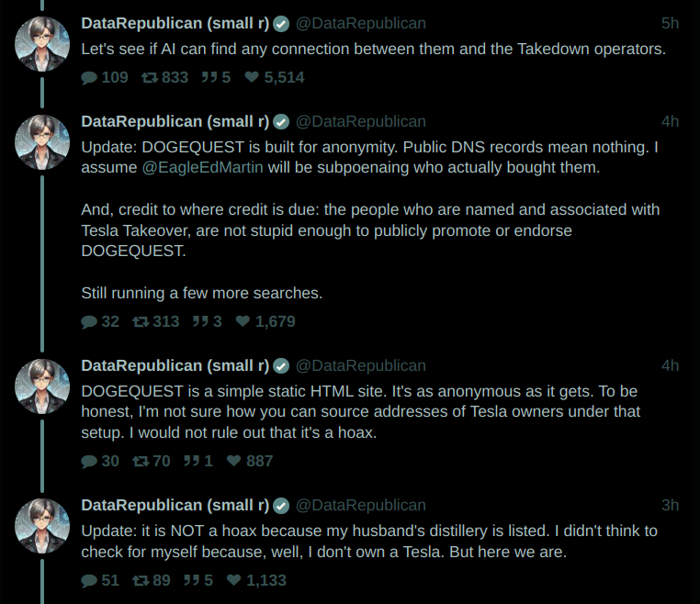Image resolution: width=700 pixels, height=604 pixels.
Task: Open the 5h timestamp of the first tweet
Action: [670, 23]
